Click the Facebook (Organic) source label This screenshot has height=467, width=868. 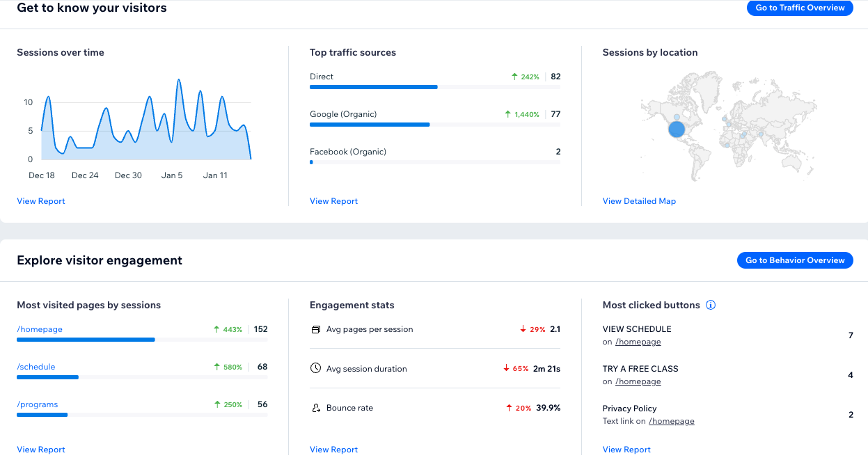coord(348,152)
